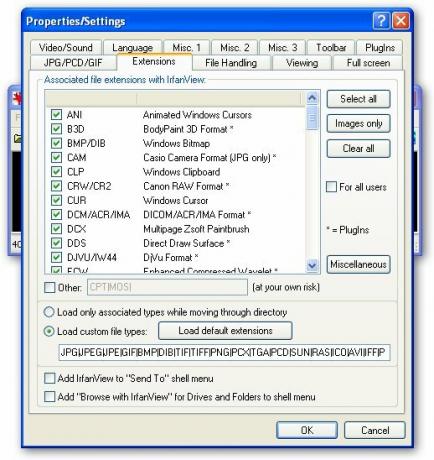Open the Miscellaneous button options
This screenshot has height=460, width=434.
pos(358,264)
